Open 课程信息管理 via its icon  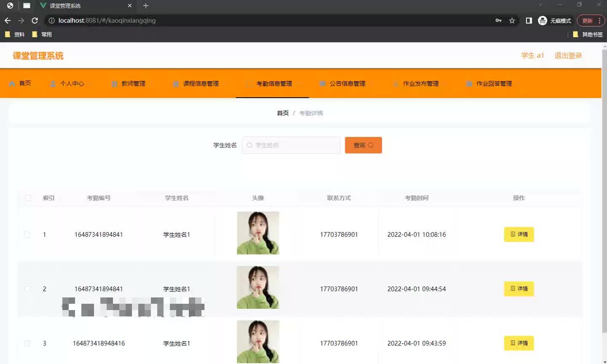(176, 83)
